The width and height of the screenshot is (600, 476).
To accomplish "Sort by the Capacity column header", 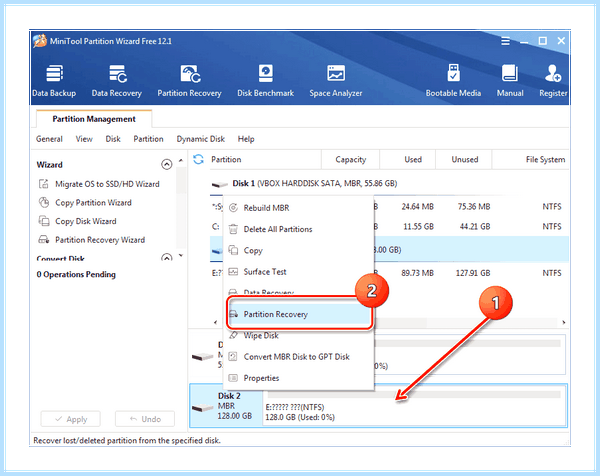I will pyautogui.click(x=351, y=159).
